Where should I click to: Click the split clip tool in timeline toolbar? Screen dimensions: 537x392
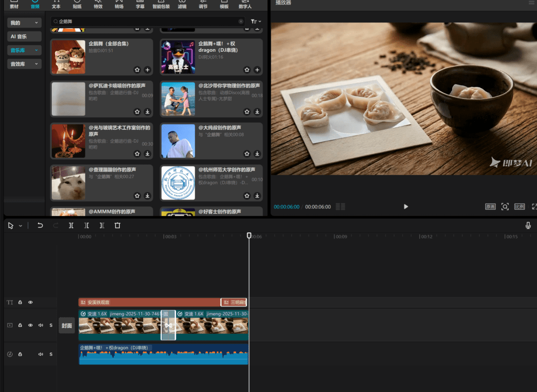(x=71, y=225)
